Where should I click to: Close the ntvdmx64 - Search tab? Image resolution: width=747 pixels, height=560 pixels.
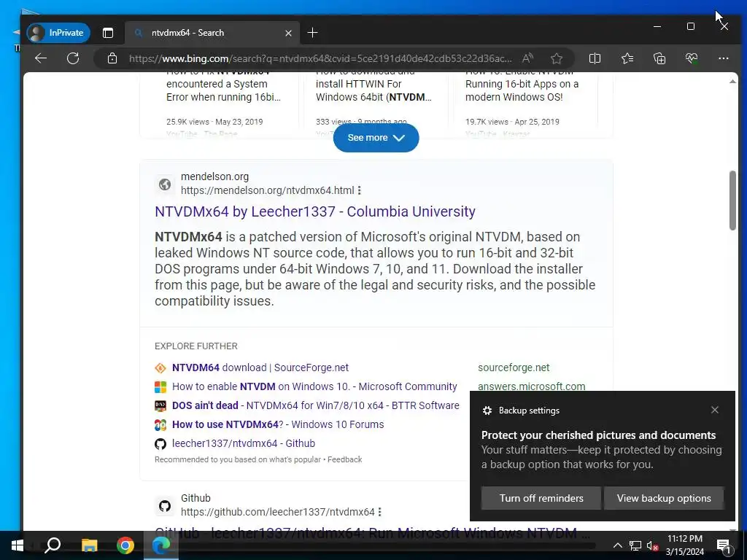tap(288, 33)
